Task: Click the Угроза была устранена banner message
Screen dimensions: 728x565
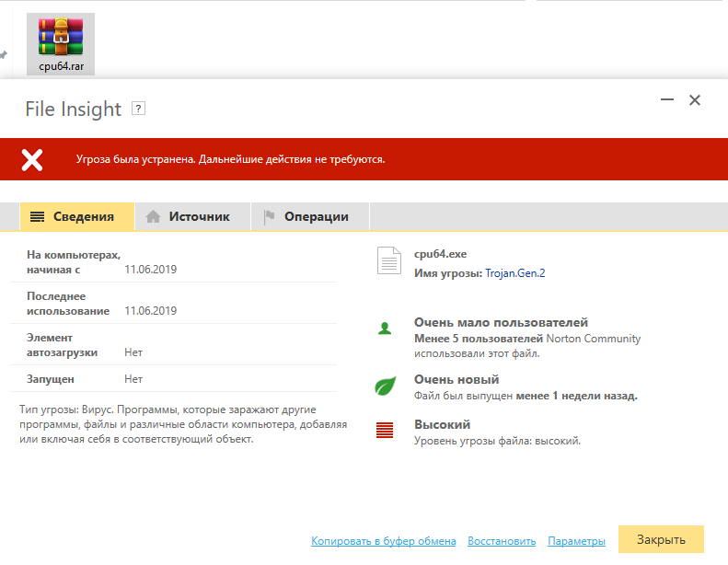Action: (x=230, y=159)
